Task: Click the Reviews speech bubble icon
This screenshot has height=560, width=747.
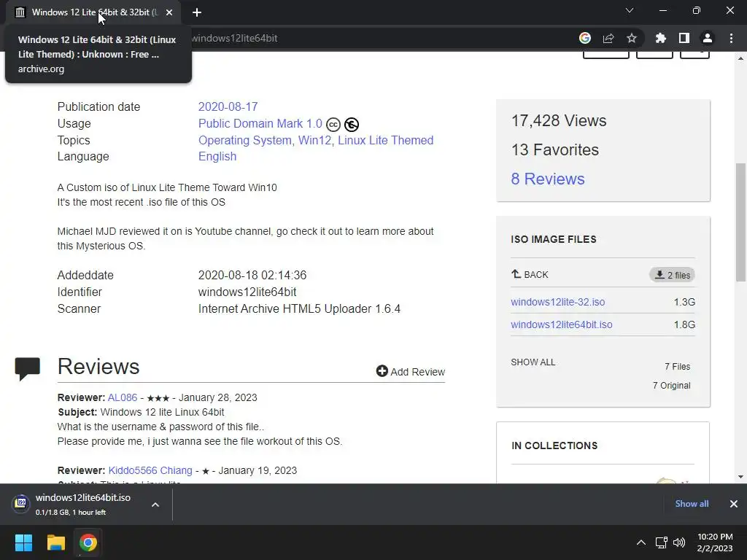Action: pyautogui.click(x=27, y=368)
